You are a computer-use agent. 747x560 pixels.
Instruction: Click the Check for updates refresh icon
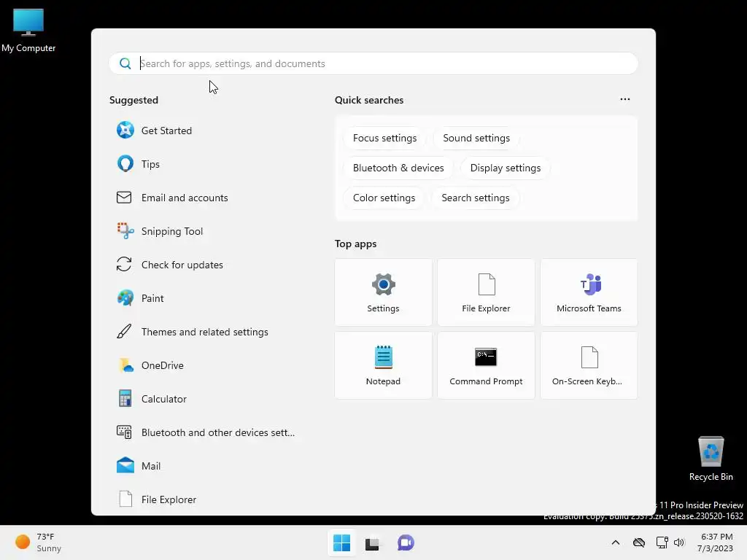click(124, 264)
